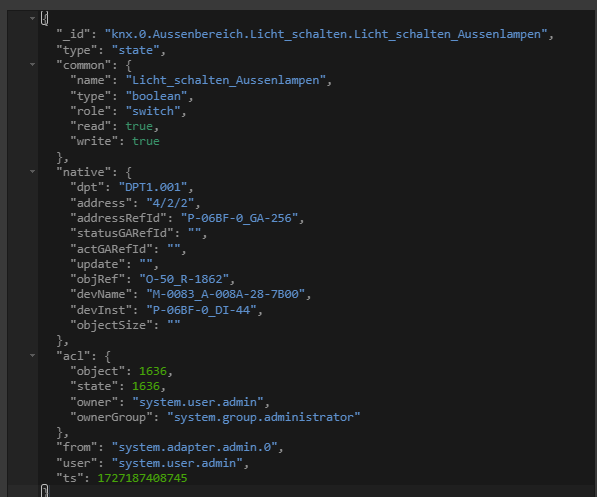
Task: Click the devName value "M-0083_A-008A-28-7B00"
Action: 226,294
